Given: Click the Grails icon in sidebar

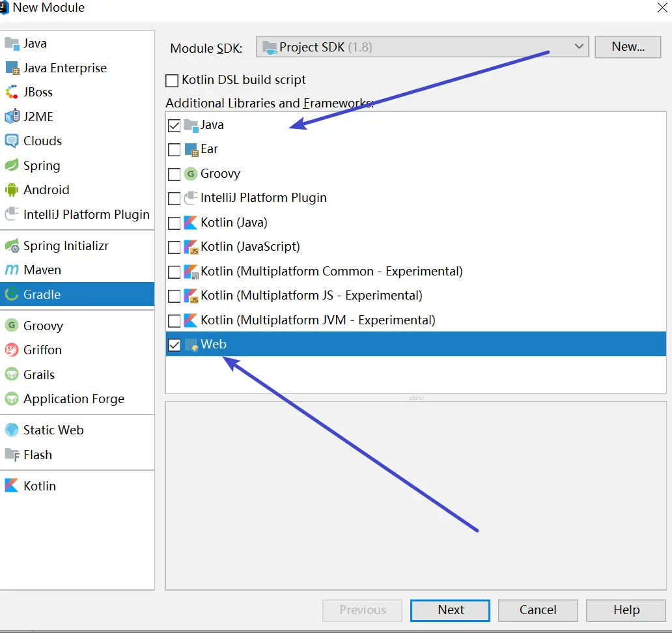Looking at the screenshot, I should (x=12, y=374).
